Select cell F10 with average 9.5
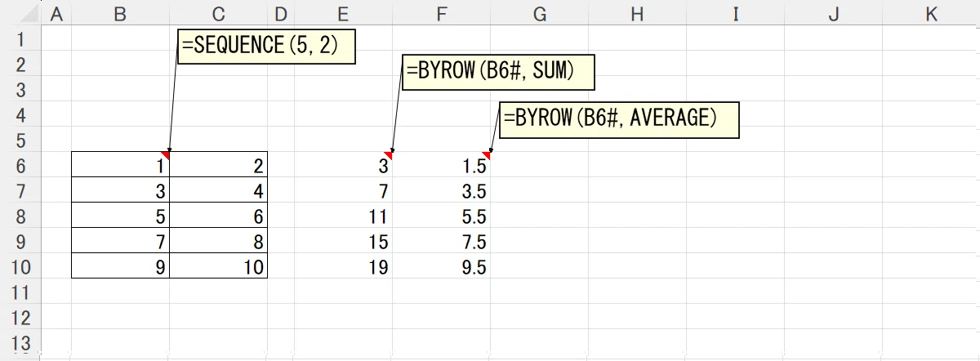Image resolution: width=980 pixels, height=361 pixels. (x=442, y=266)
